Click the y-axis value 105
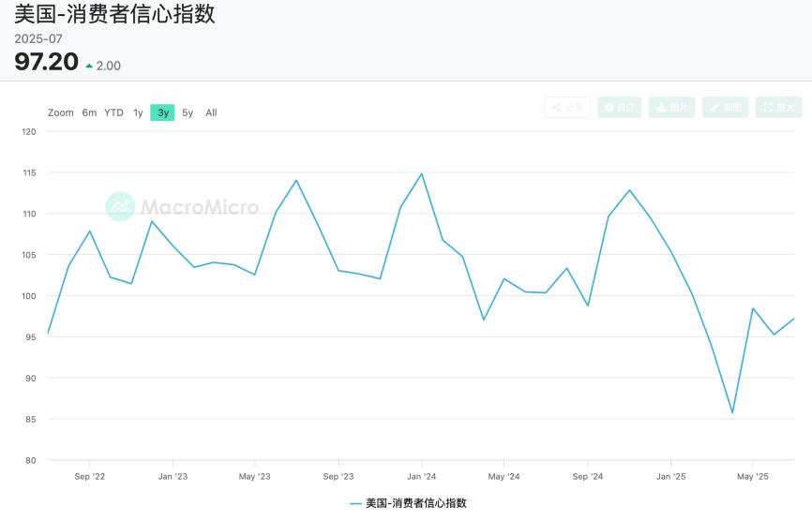Viewport: 812px width, 522px height. click(x=29, y=255)
